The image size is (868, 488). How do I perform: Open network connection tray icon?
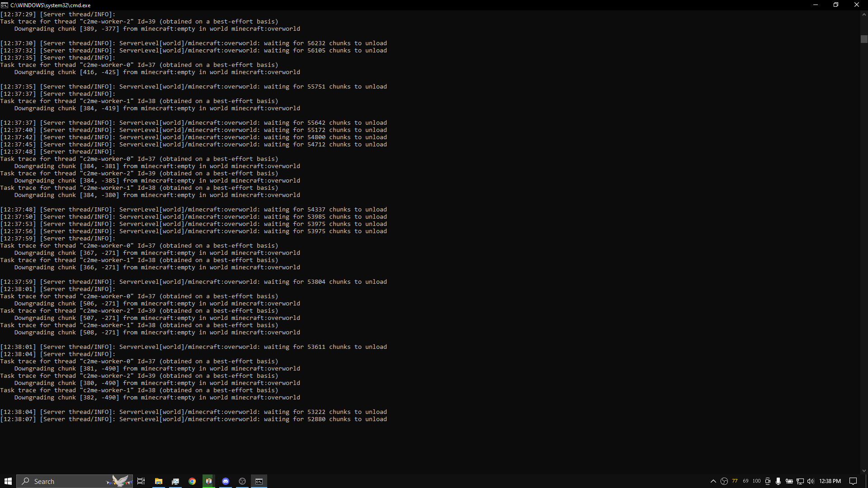[800, 481]
